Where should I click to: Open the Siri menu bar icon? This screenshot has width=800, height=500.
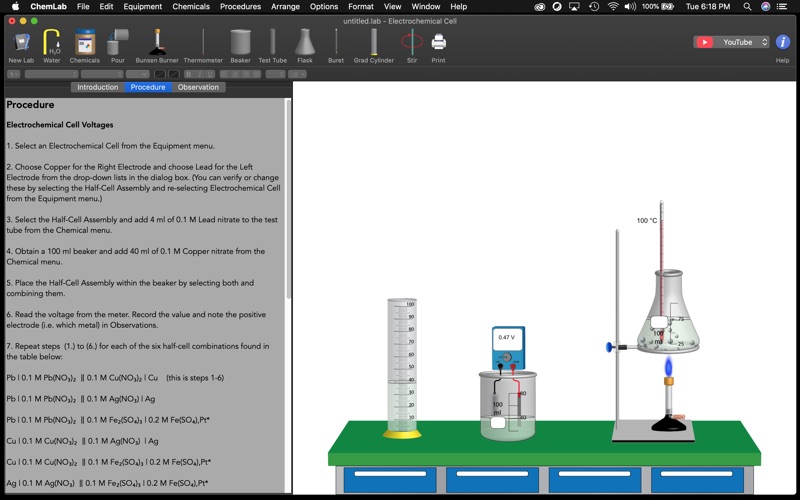tap(765, 7)
